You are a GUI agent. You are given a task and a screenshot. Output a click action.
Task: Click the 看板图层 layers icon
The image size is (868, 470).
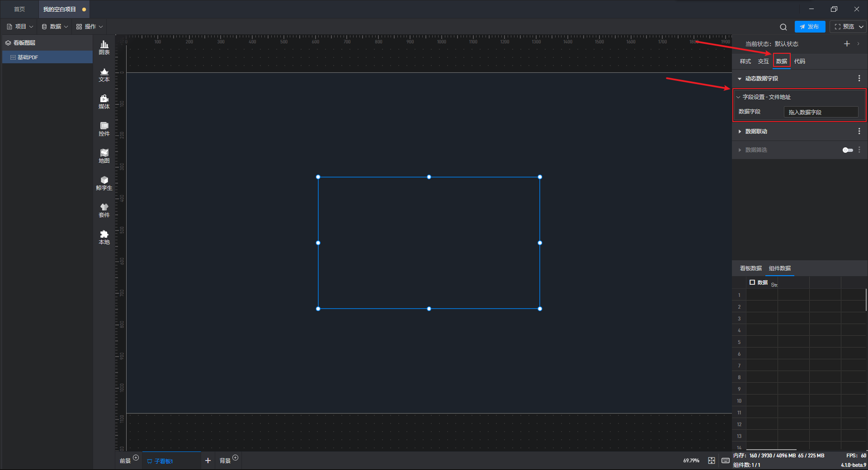point(8,43)
